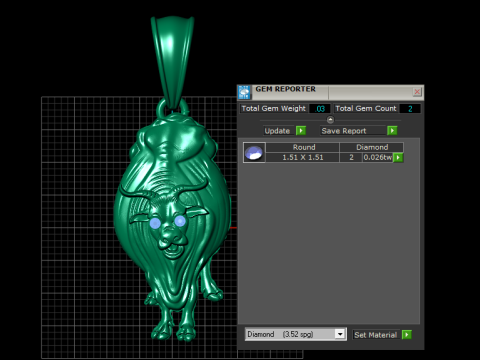Click the '1.51 X 1.51' size cell

303,157
